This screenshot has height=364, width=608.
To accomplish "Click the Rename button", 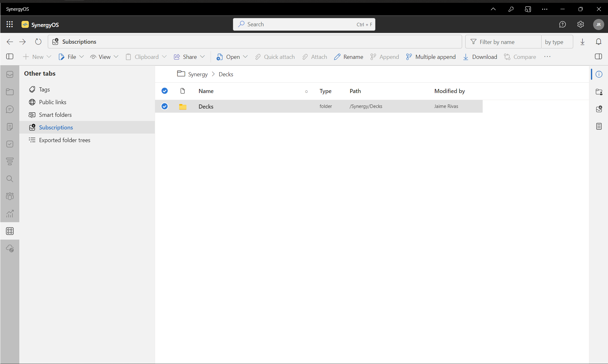I will (x=349, y=57).
